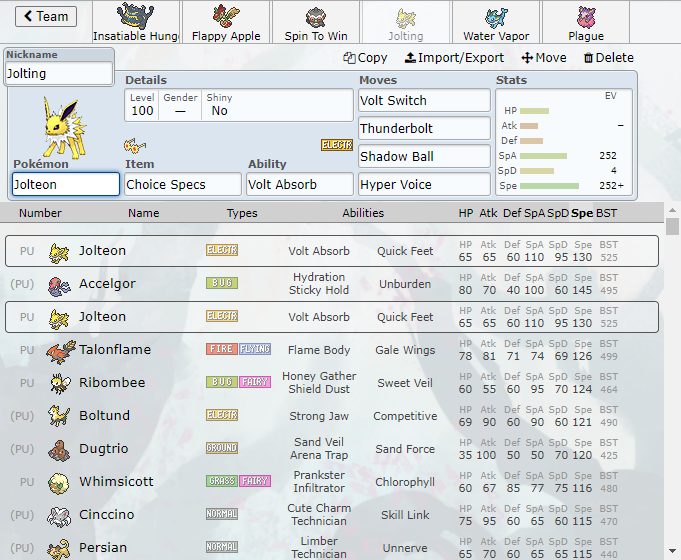Change the Gender setting
Viewport: 681px width, 560px height.
[x=180, y=105]
